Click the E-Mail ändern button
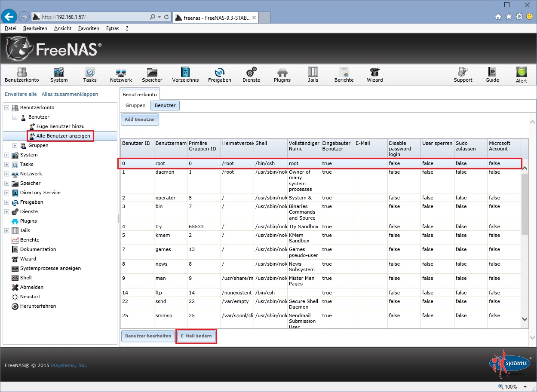Screen dimensions: 537x392 coord(196,336)
